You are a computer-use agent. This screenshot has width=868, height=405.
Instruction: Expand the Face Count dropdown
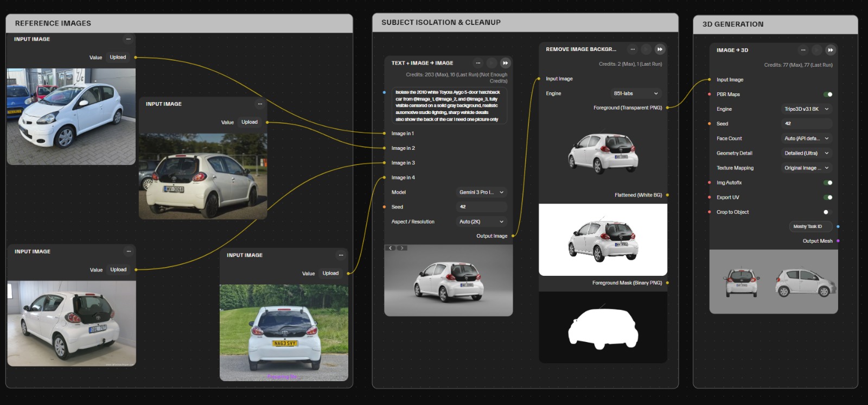tap(807, 138)
